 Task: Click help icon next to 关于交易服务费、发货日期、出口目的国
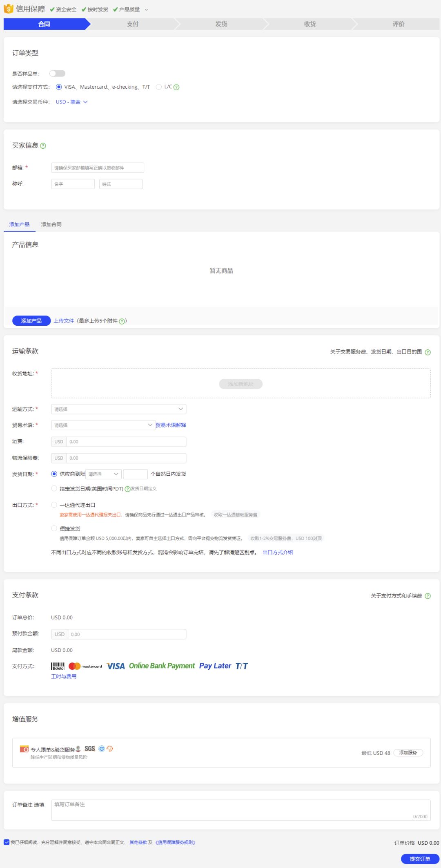pos(428,352)
